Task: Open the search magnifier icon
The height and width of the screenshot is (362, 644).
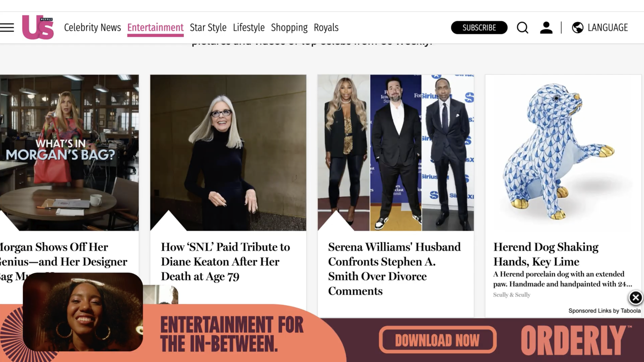Action: pyautogui.click(x=522, y=27)
